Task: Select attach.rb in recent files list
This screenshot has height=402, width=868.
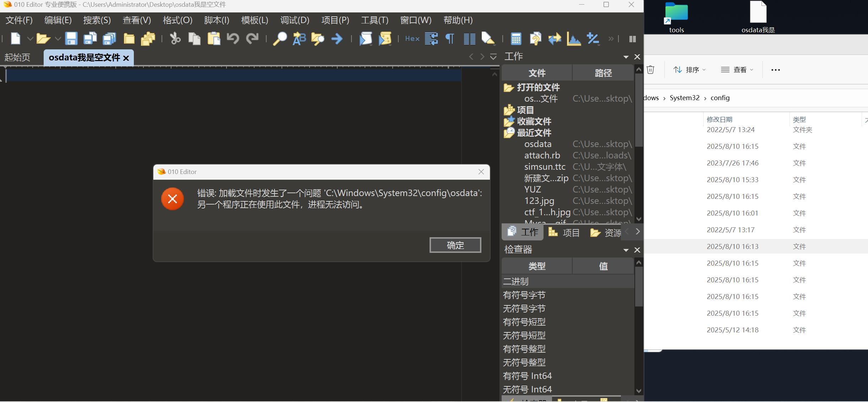Action: [x=542, y=155]
